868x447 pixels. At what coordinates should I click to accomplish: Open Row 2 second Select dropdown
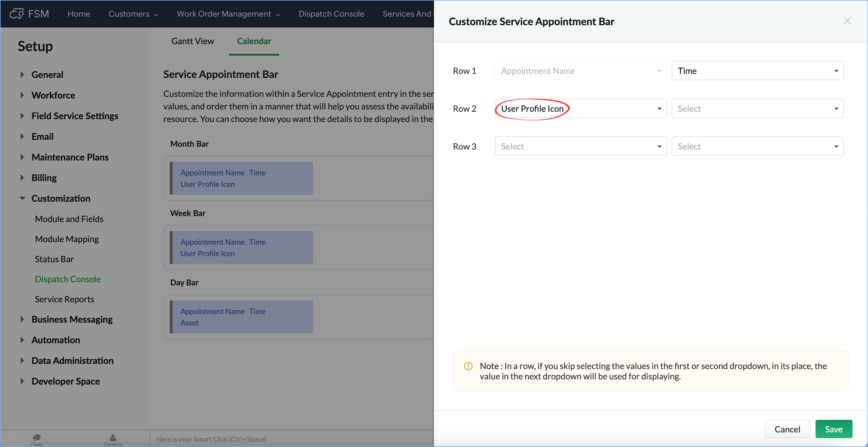(757, 109)
